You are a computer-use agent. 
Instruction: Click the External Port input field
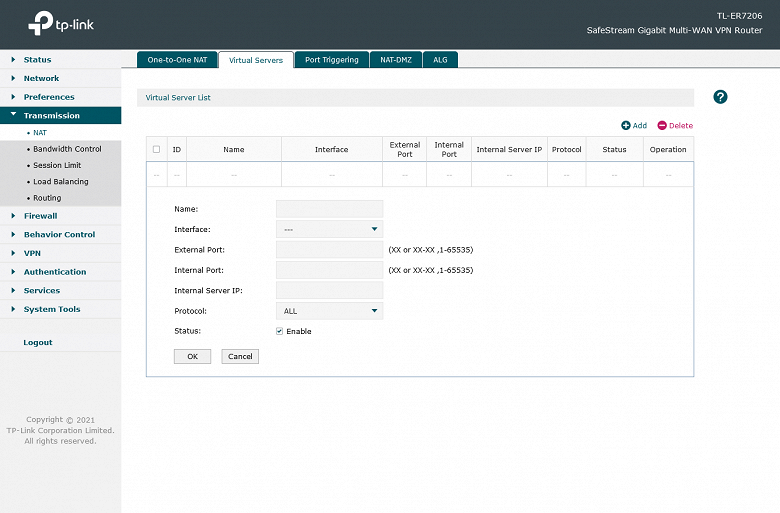[x=329, y=250]
